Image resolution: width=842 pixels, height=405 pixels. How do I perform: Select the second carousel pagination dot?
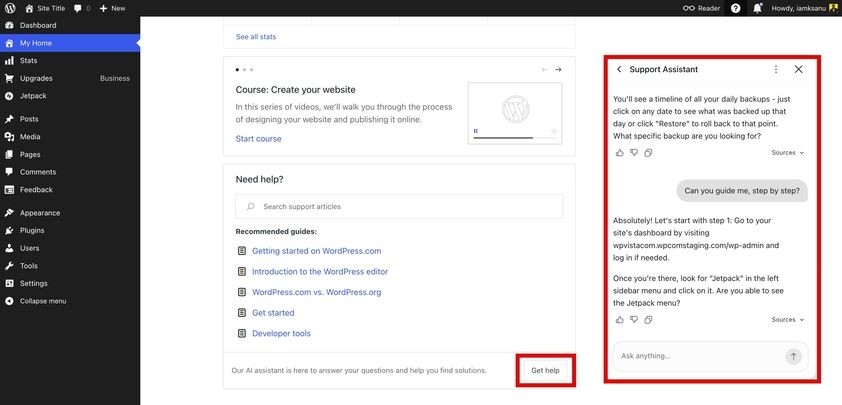pos(244,69)
